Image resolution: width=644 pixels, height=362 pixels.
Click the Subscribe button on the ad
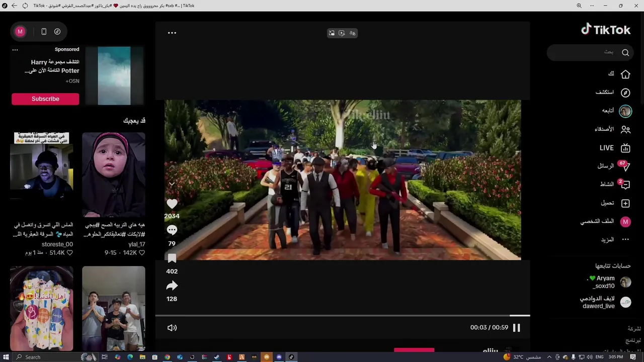(45, 99)
